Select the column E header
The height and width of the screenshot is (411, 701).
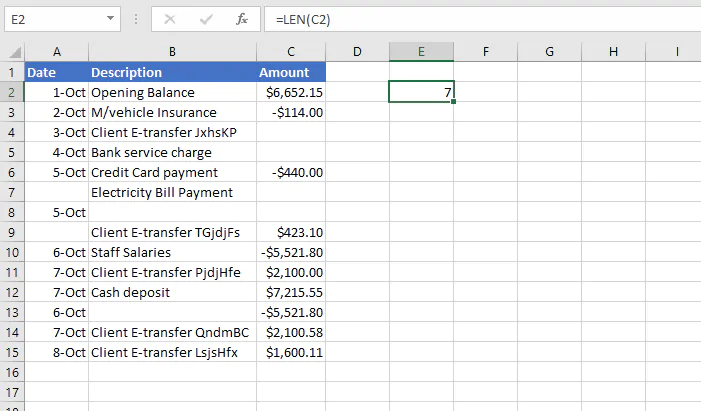tap(421, 51)
